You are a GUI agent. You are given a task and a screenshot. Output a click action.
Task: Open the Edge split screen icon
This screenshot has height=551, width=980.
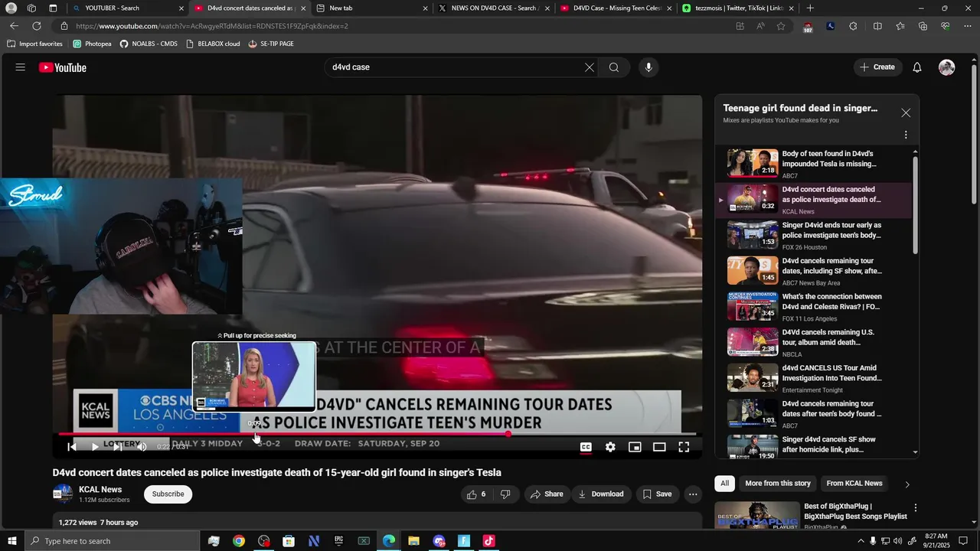click(x=877, y=26)
